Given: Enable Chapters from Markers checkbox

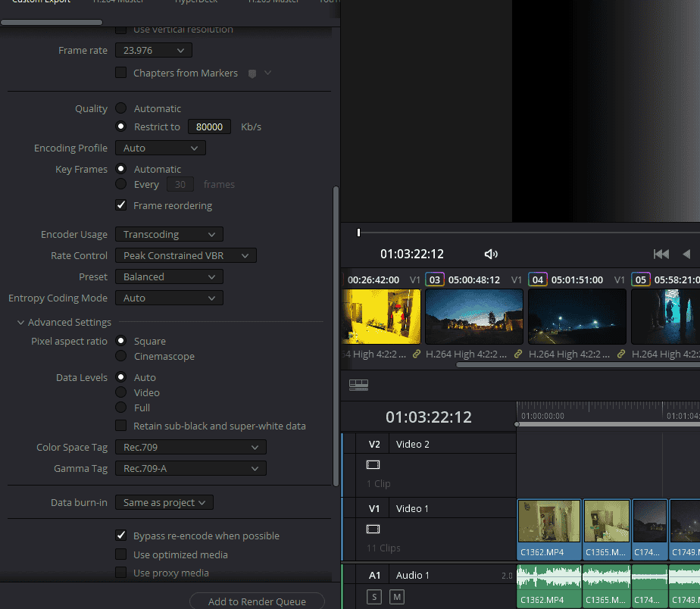Looking at the screenshot, I should [x=120, y=73].
